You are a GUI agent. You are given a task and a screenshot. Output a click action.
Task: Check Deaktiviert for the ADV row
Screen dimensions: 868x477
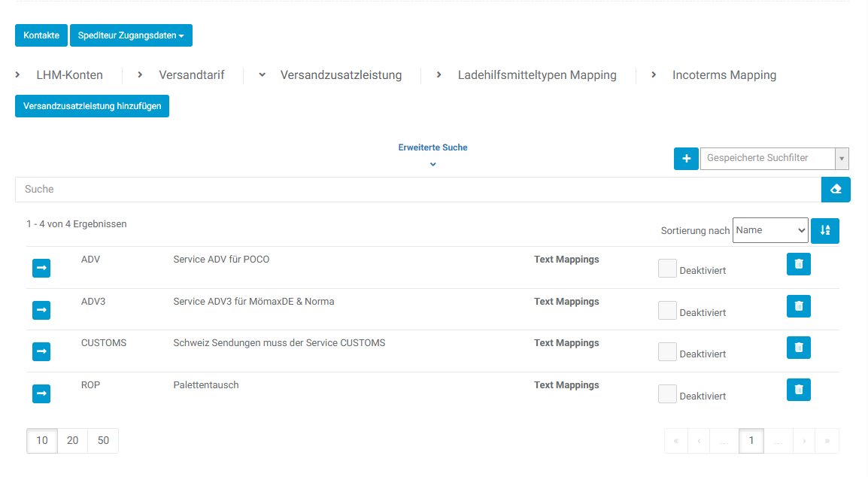click(667, 269)
